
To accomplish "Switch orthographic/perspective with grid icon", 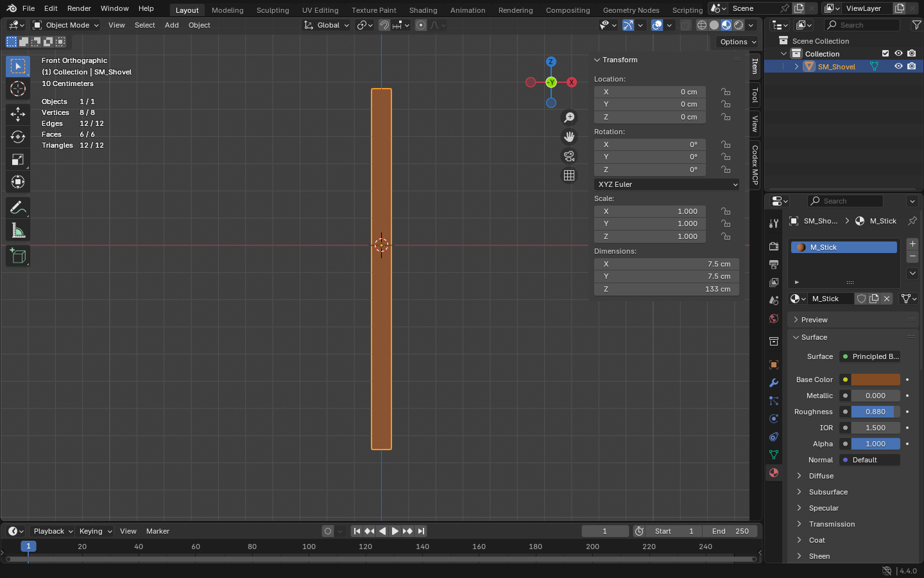I will pos(569,175).
